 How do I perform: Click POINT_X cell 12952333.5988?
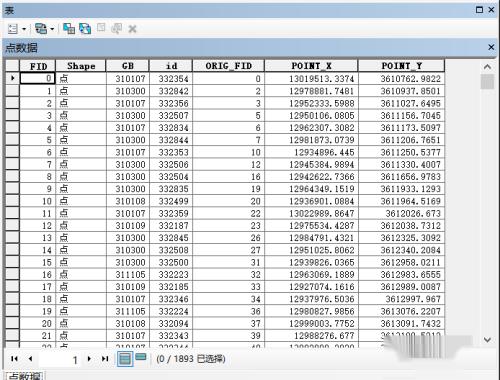[311, 103]
